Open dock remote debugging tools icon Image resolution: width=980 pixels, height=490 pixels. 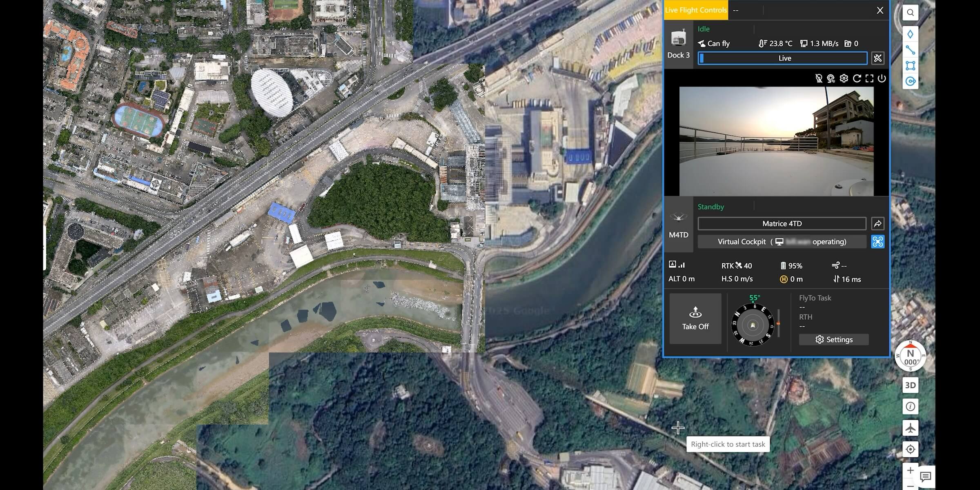pos(878,58)
